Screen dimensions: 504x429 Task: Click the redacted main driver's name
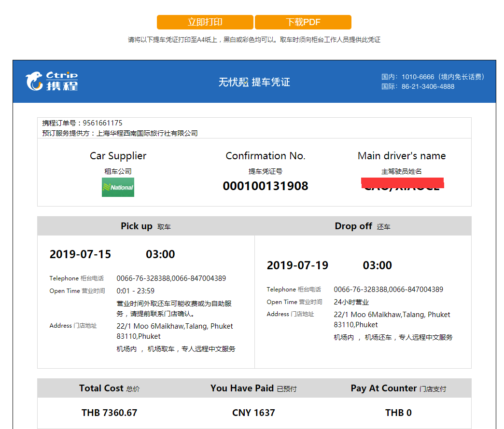click(402, 183)
